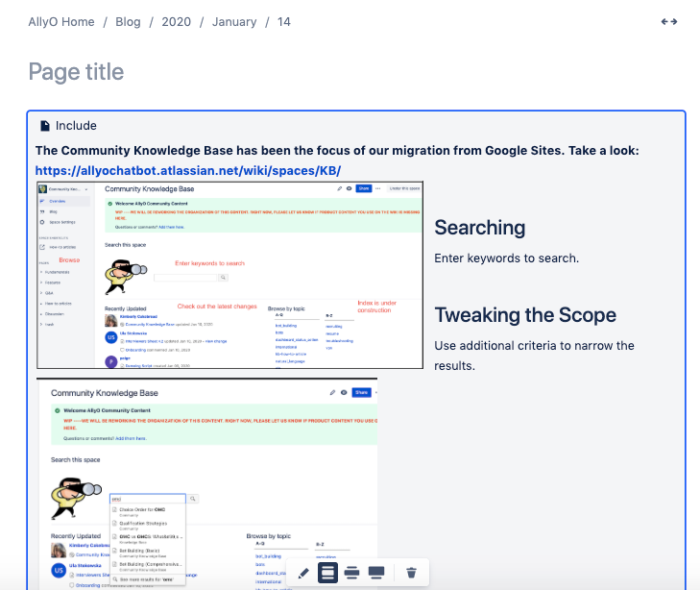700x590 pixels.
Task: Click the Tweaking the Scope heading
Action: point(525,315)
